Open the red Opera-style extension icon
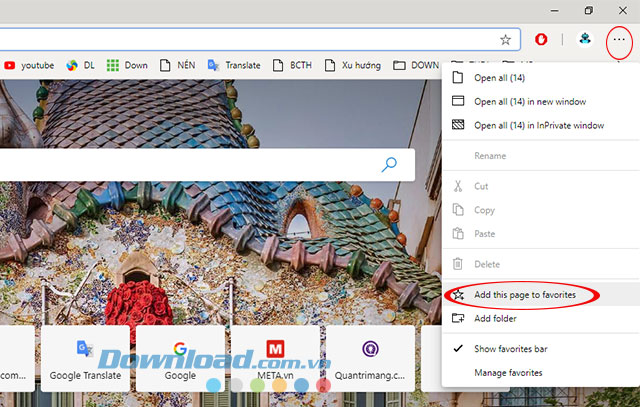Image resolution: width=640 pixels, height=407 pixels. pyautogui.click(x=541, y=39)
